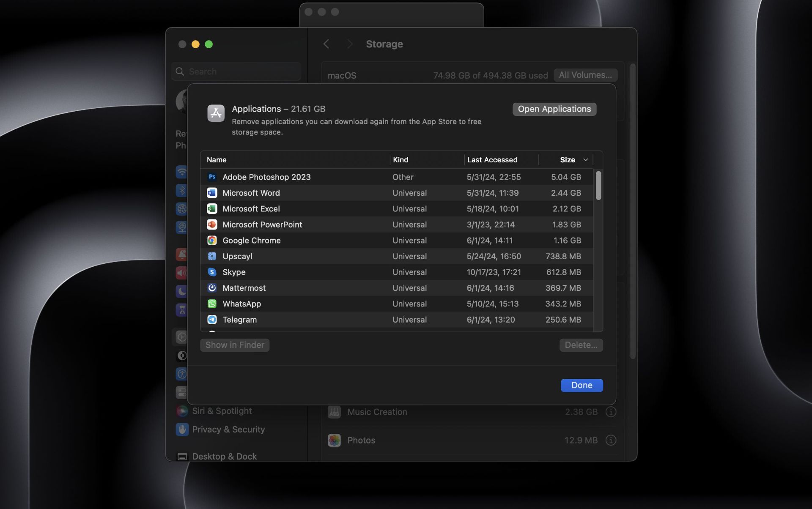The height and width of the screenshot is (509, 812).
Task: Sort applications by Last Accessed column
Action: pos(492,160)
